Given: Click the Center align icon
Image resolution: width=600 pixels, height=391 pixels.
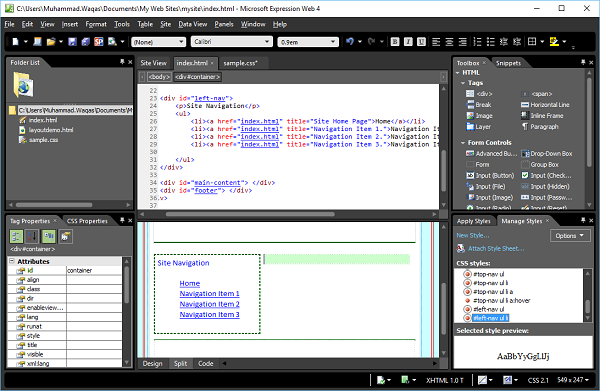Looking at the screenshot, I should click(449, 42).
